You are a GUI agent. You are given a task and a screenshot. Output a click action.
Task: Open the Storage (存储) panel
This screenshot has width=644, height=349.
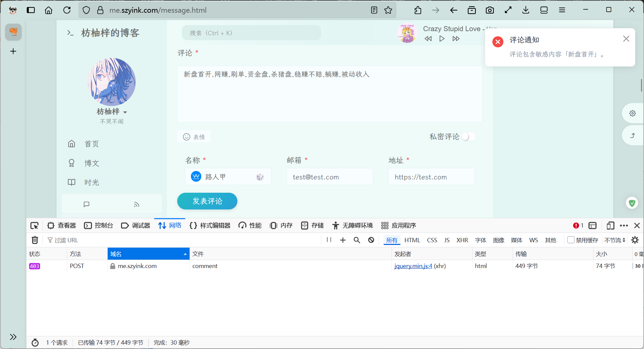pyautogui.click(x=312, y=225)
